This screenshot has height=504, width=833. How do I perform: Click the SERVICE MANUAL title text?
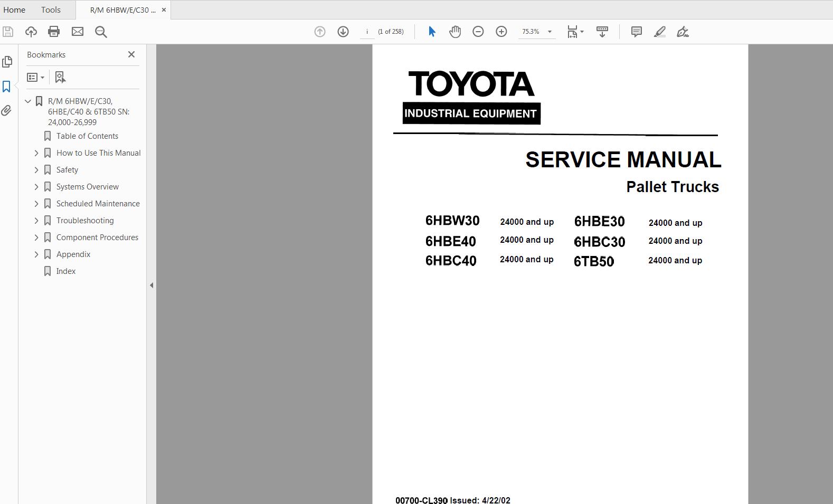[623, 160]
